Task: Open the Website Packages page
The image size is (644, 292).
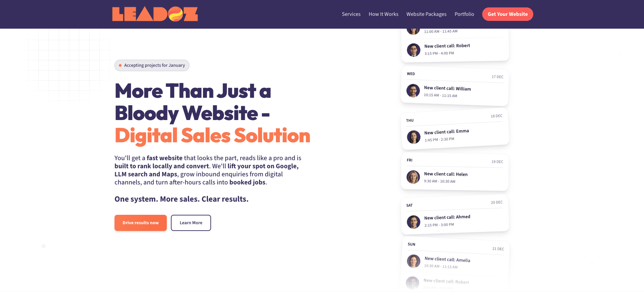Action: pos(426,14)
